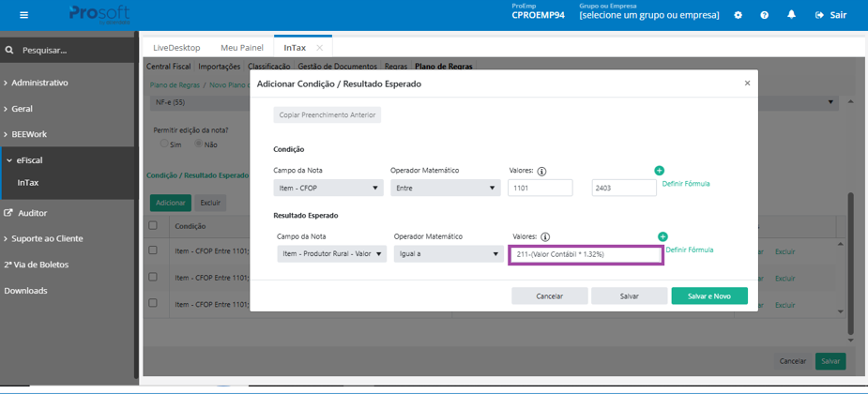Click green plus icon in Condição row

660,171
